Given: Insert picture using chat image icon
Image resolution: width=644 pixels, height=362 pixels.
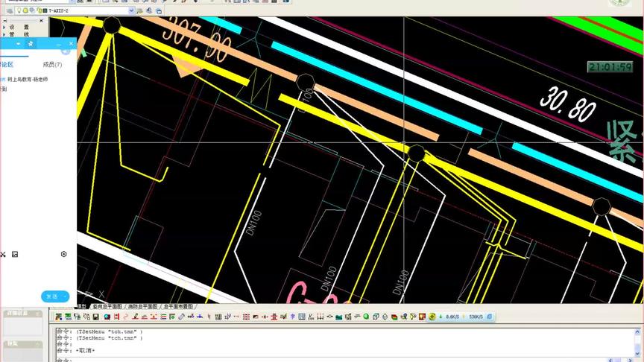Looking at the screenshot, I should (x=15, y=255).
